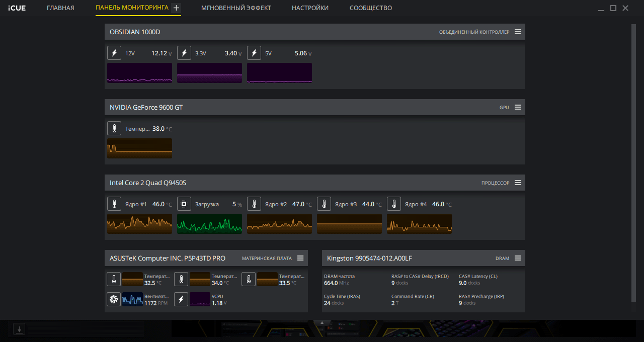Click the VCPU lightning bolt icon
Screen dimensions: 644x342
[181, 299]
